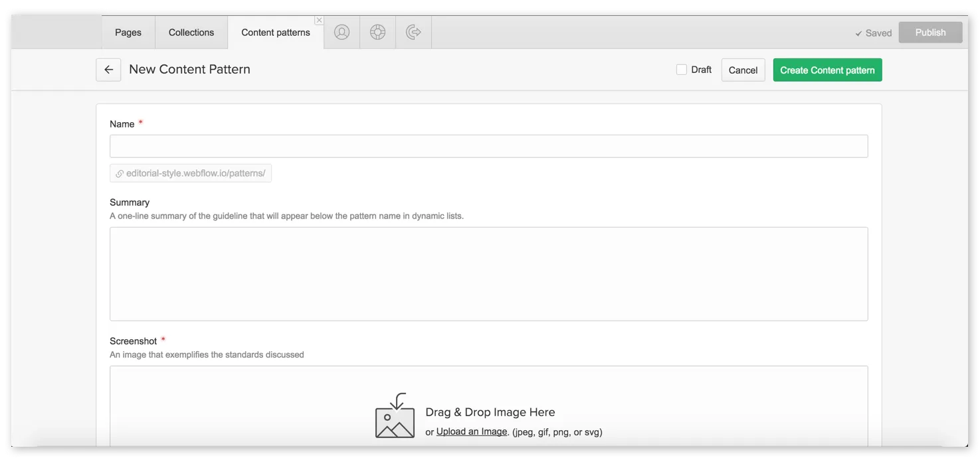
Task: Switch to the Collections tab
Action: pyautogui.click(x=191, y=33)
